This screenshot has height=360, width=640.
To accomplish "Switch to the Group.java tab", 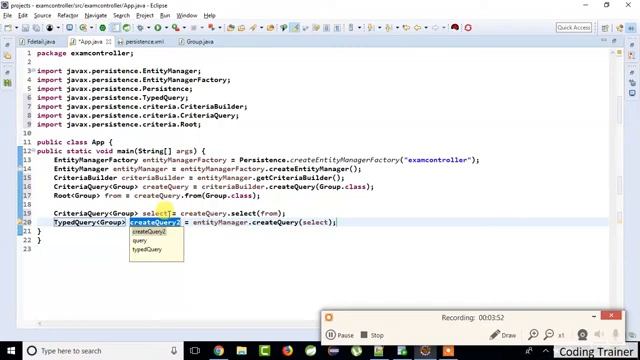I will [x=196, y=42].
